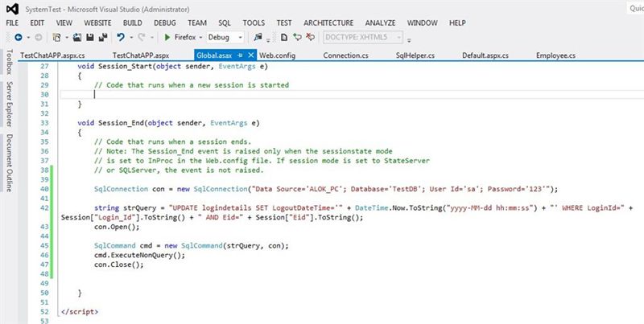This screenshot has width=644, height=324.
Task: Open the TEAM menu
Action: tap(197, 23)
